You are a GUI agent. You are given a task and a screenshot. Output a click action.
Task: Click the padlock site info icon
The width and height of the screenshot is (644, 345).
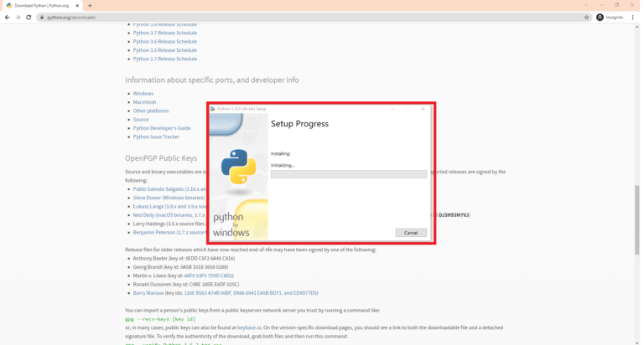tap(40, 17)
